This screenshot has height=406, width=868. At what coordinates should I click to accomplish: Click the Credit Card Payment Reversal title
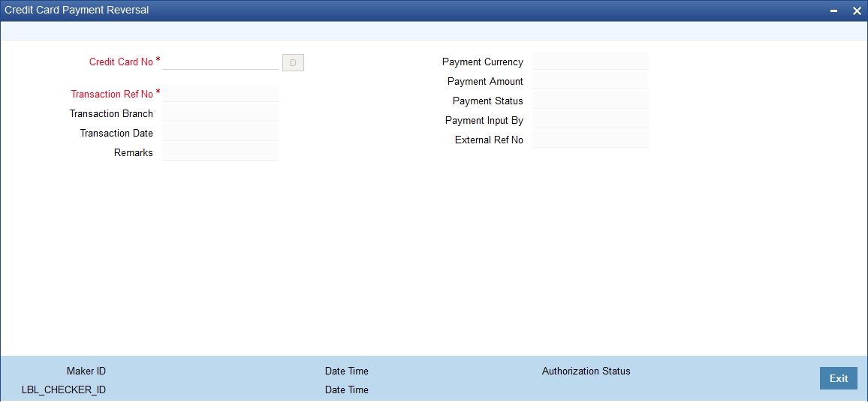pos(77,10)
